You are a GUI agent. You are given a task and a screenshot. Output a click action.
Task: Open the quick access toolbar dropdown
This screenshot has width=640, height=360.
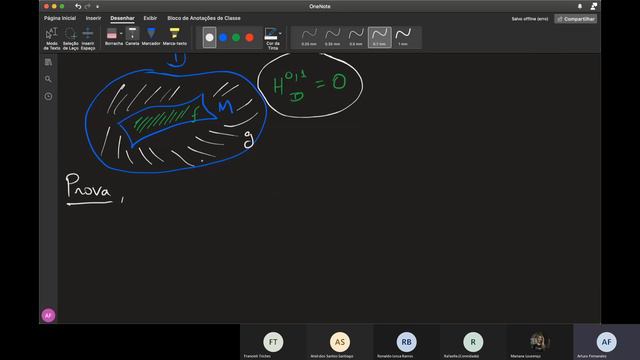98,7
